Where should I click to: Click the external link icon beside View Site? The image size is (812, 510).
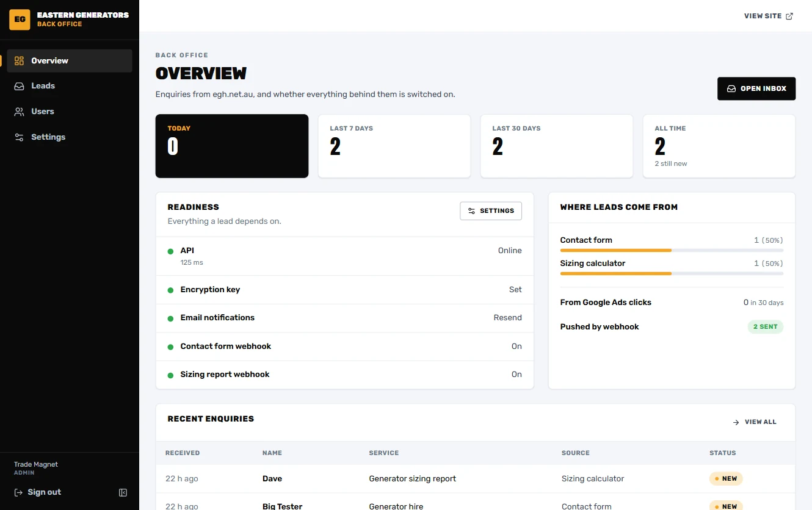point(789,16)
